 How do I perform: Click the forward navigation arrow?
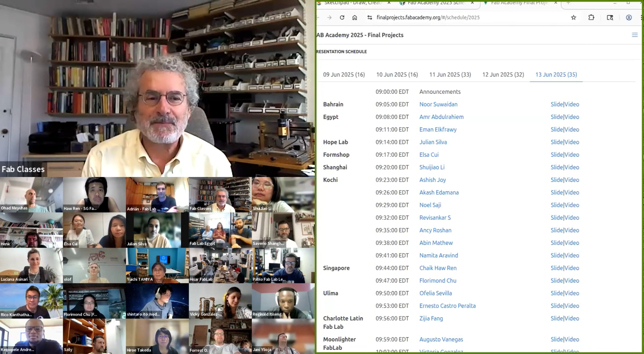330,17
